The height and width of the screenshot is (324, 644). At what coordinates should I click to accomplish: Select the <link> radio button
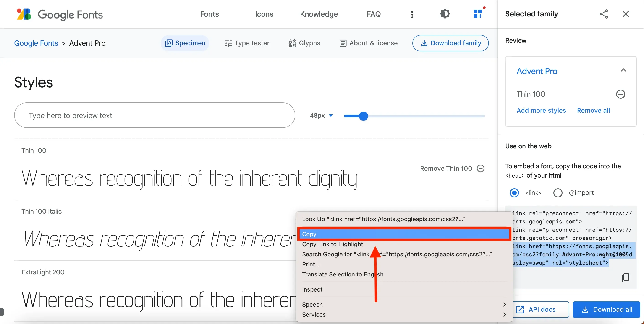tap(514, 193)
